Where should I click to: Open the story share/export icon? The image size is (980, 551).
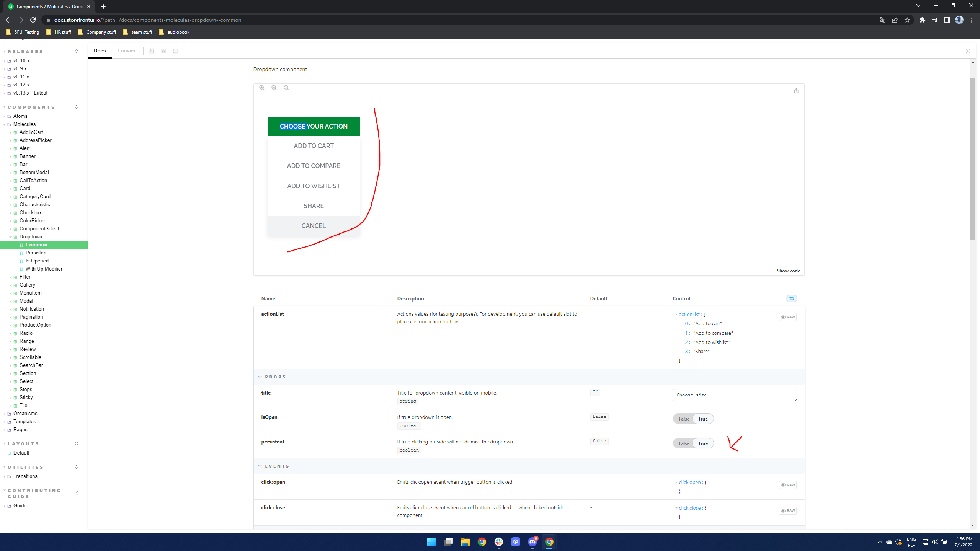click(796, 91)
